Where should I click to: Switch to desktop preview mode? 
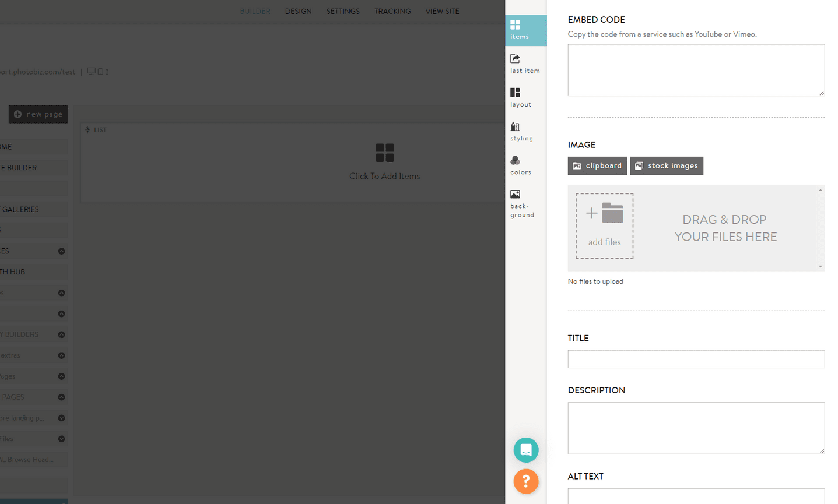(x=92, y=71)
